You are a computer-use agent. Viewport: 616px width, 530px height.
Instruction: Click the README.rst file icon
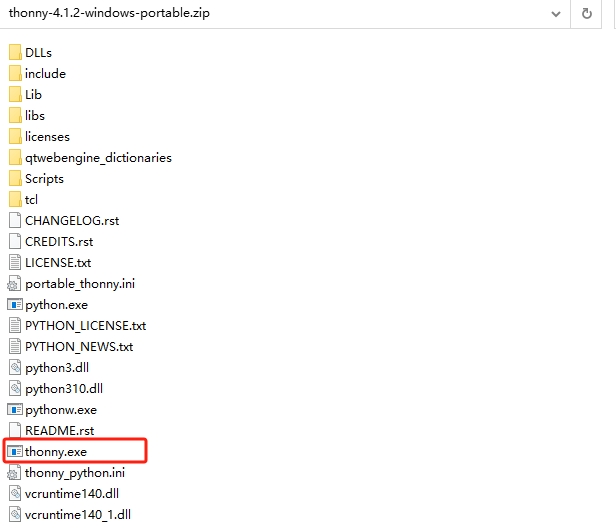tap(15, 431)
